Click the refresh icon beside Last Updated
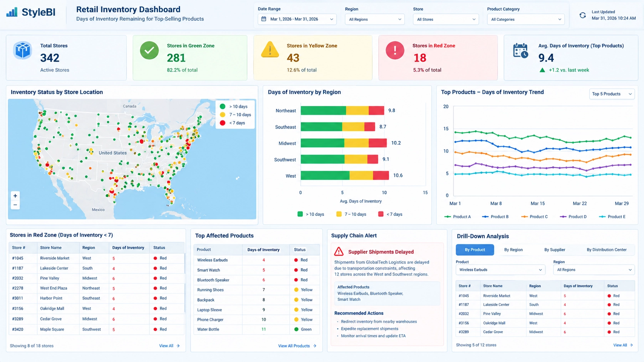Image resolution: width=644 pixels, height=362 pixels. click(582, 15)
